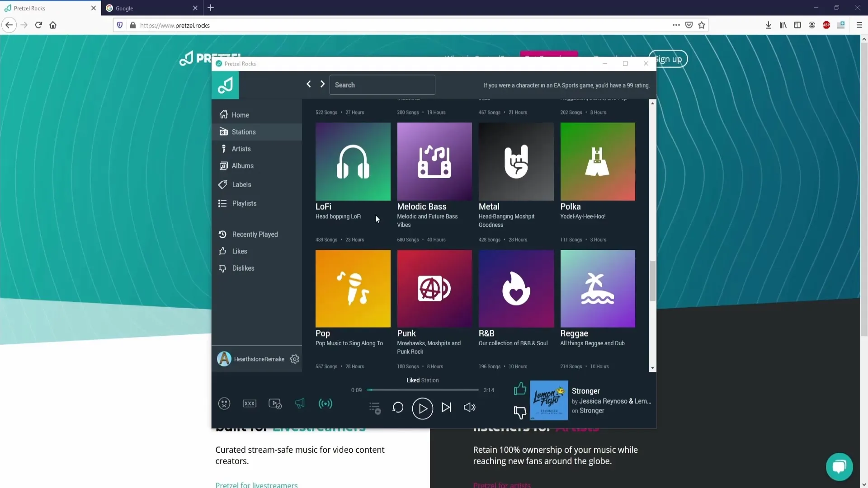Open the Melodic Bass station tile

click(x=434, y=162)
